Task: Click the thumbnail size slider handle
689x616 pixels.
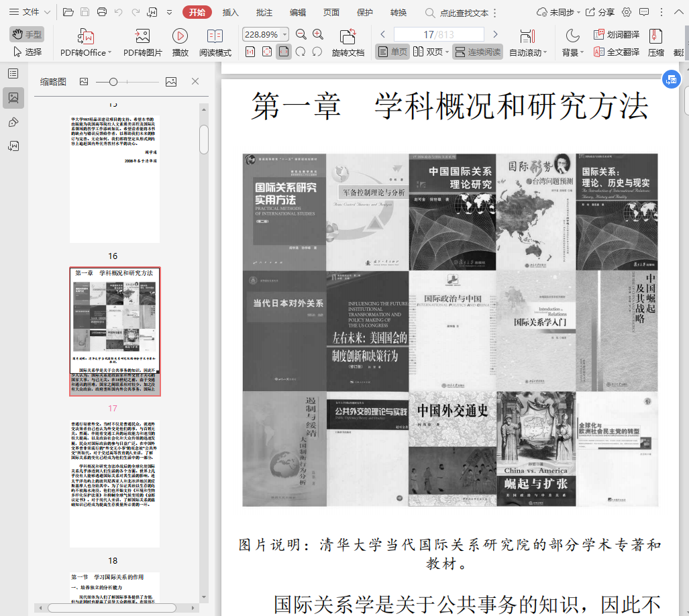Action: pos(113,82)
